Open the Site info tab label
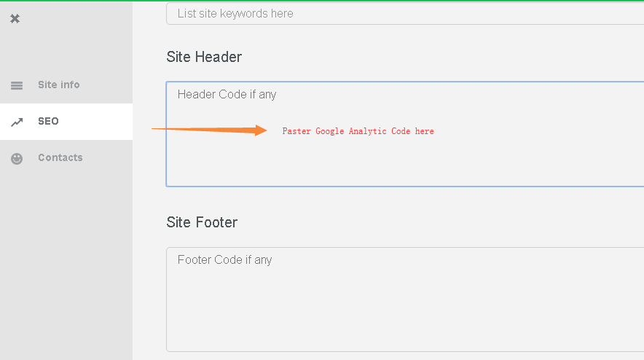Image resolution: width=644 pixels, height=360 pixels. (59, 85)
